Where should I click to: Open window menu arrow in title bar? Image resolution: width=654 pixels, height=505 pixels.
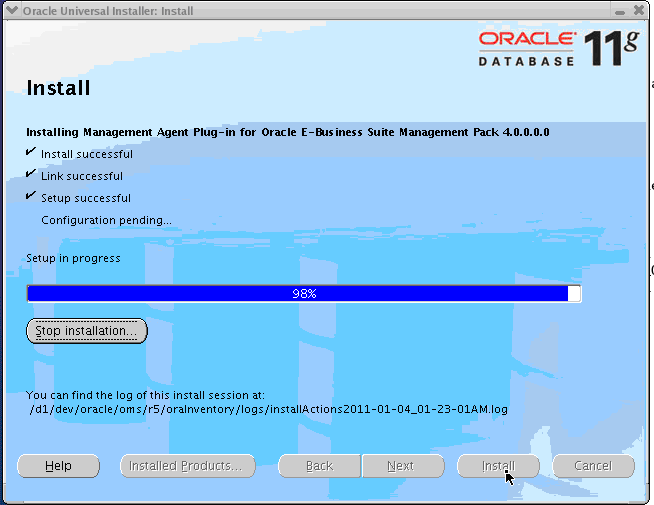(x=12, y=10)
